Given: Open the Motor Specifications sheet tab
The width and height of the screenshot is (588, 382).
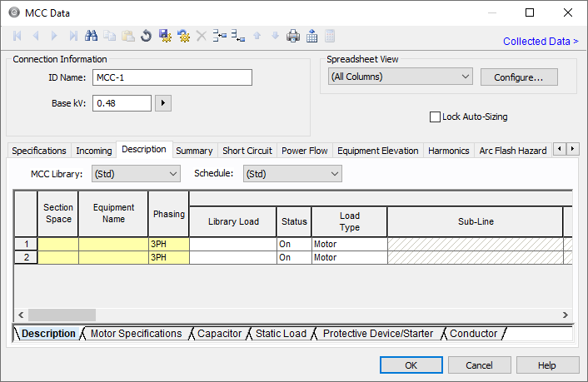Looking at the screenshot, I should point(136,334).
